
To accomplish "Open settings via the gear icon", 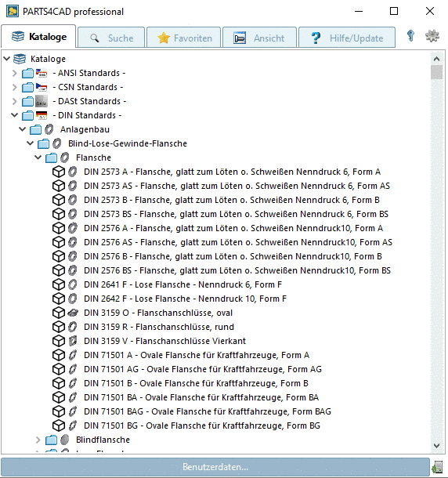I will 432,36.
